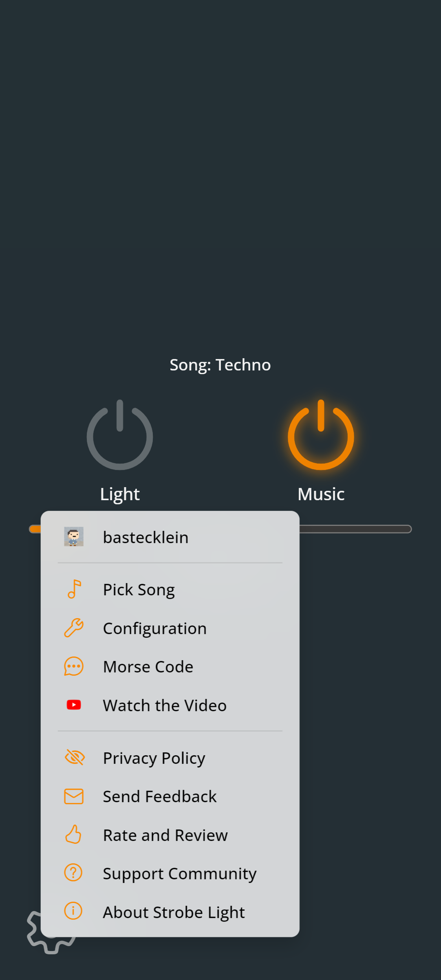Turn off the Music power button
Image resolution: width=441 pixels, height=980 pixels.
click(321, 435)
